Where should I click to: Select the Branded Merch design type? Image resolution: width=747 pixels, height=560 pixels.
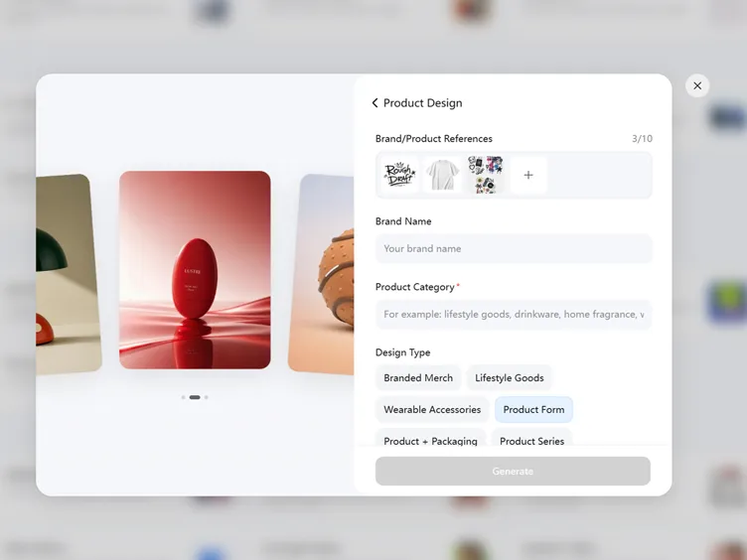(x=418, y=377)
